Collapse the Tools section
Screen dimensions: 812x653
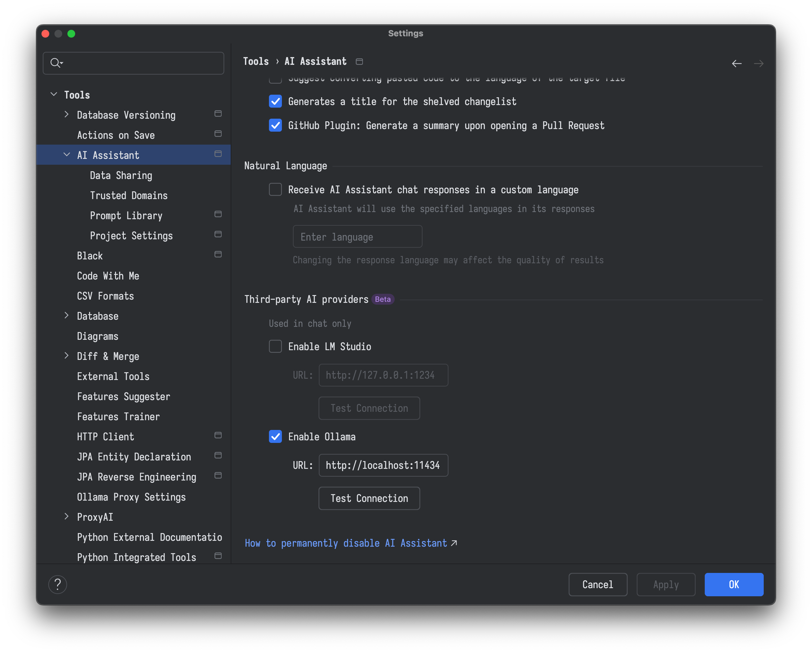[53, 94]
